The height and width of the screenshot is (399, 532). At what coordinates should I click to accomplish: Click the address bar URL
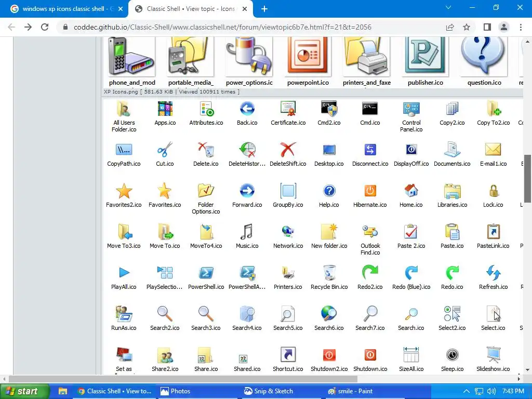tap(222, 27)
